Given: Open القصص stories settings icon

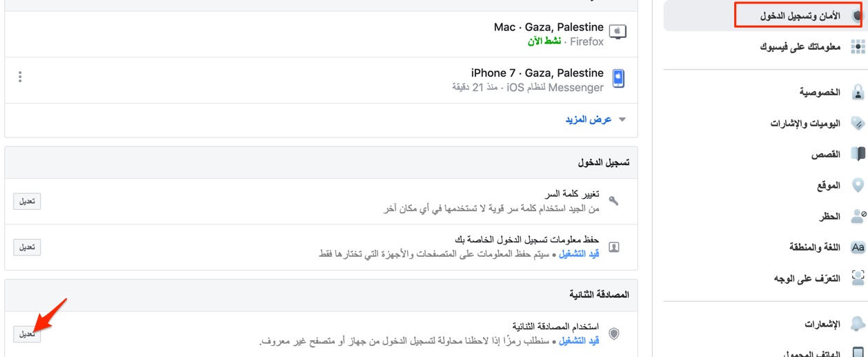Looking at the screenshot, I should point(858,154).
